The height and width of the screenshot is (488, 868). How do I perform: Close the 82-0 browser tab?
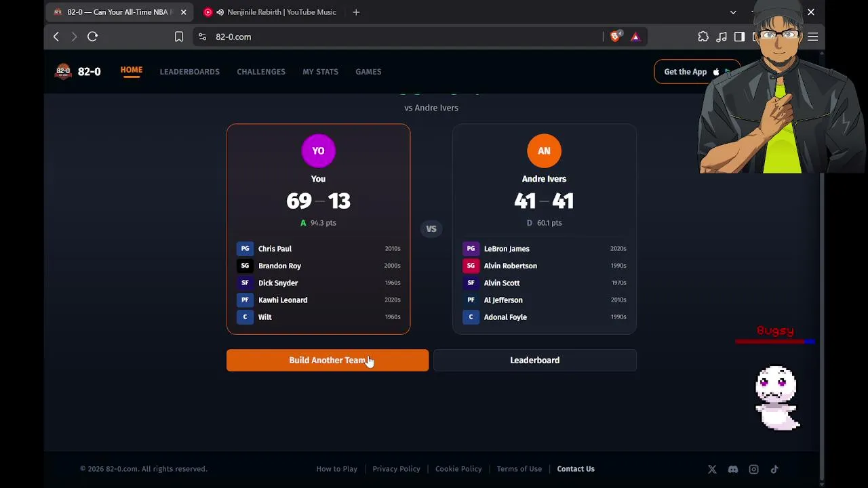(183, 12)
